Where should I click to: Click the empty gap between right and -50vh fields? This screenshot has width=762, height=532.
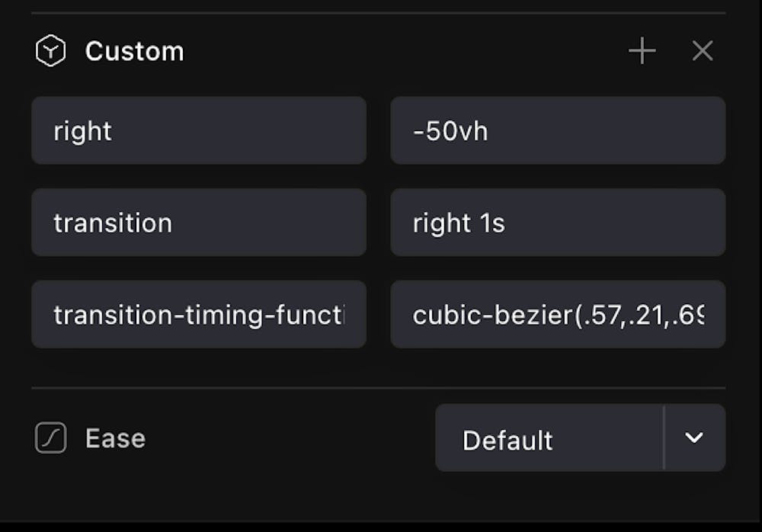click(x=379, y=130)
